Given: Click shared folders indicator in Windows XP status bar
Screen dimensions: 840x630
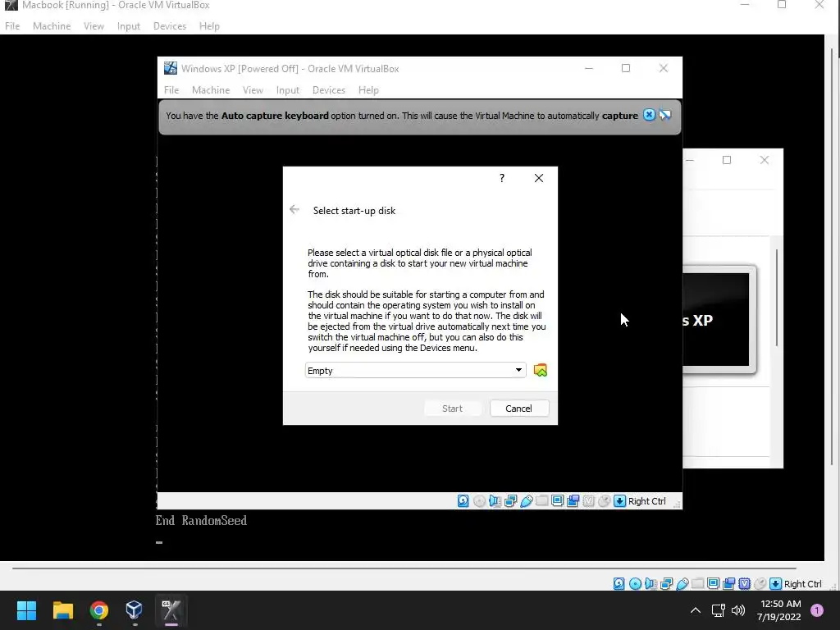Looking at the screenshot, I should [541, 501].
